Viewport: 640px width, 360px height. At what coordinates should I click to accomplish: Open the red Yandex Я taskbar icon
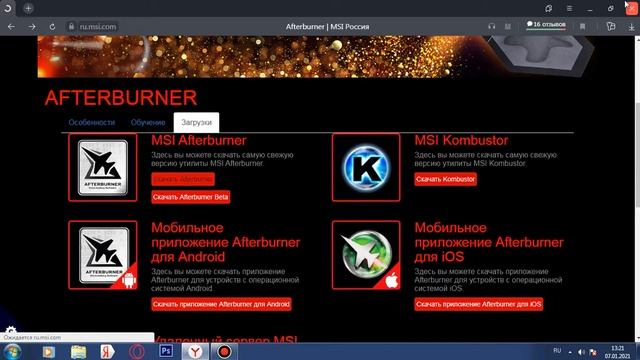tap(107, 352)
